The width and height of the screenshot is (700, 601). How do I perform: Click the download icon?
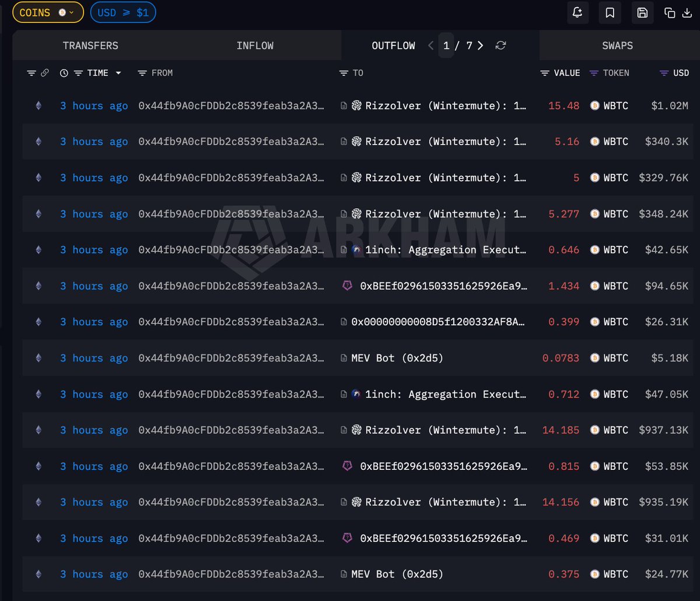686,13
